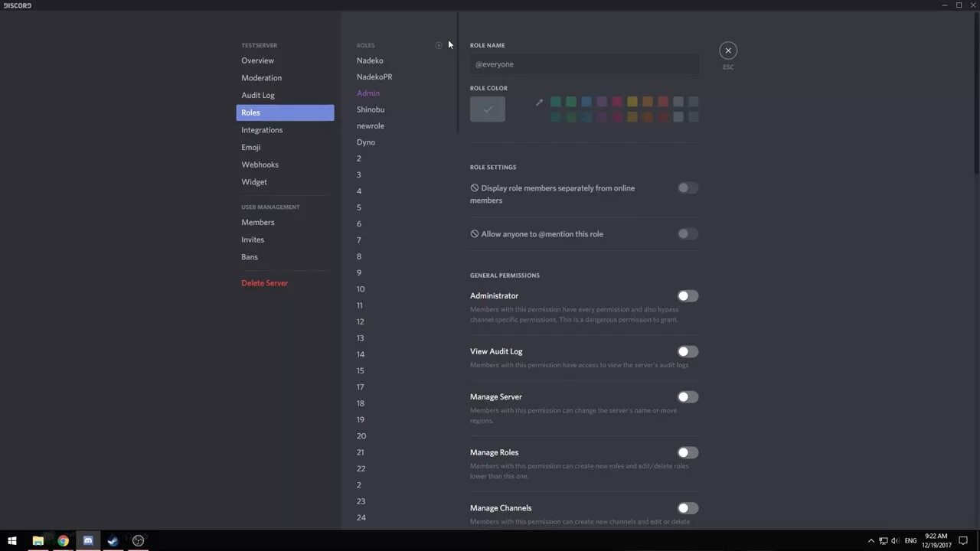The height and width of the screenshot is (551, 980).
Task: Open the Windows notification center
Action: click(x=963, y=540)
